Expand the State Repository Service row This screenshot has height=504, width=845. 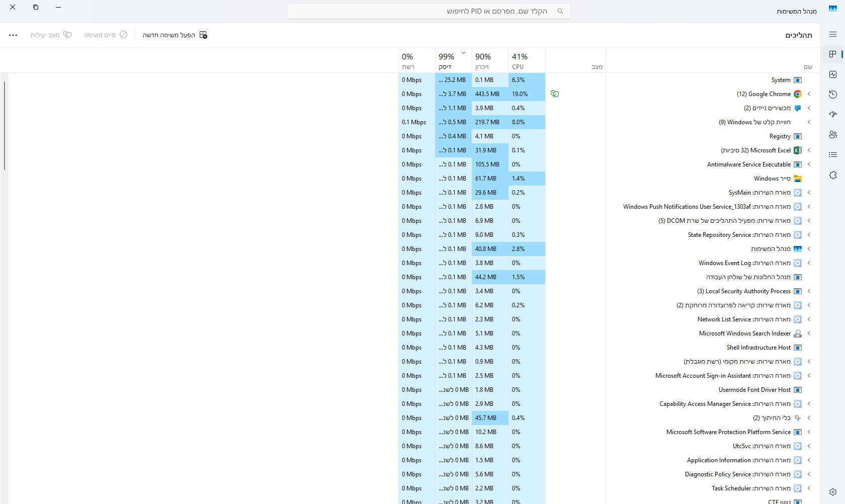[x=809, y=235]
